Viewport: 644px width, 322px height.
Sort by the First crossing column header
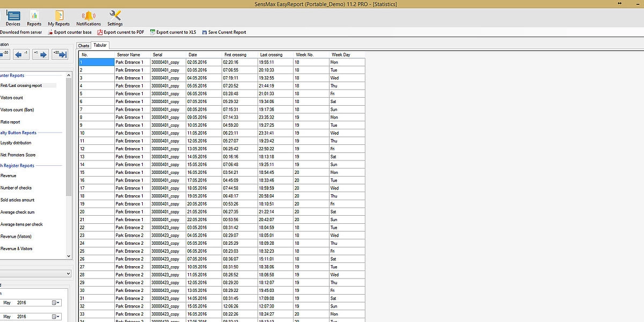click(240, 55)
